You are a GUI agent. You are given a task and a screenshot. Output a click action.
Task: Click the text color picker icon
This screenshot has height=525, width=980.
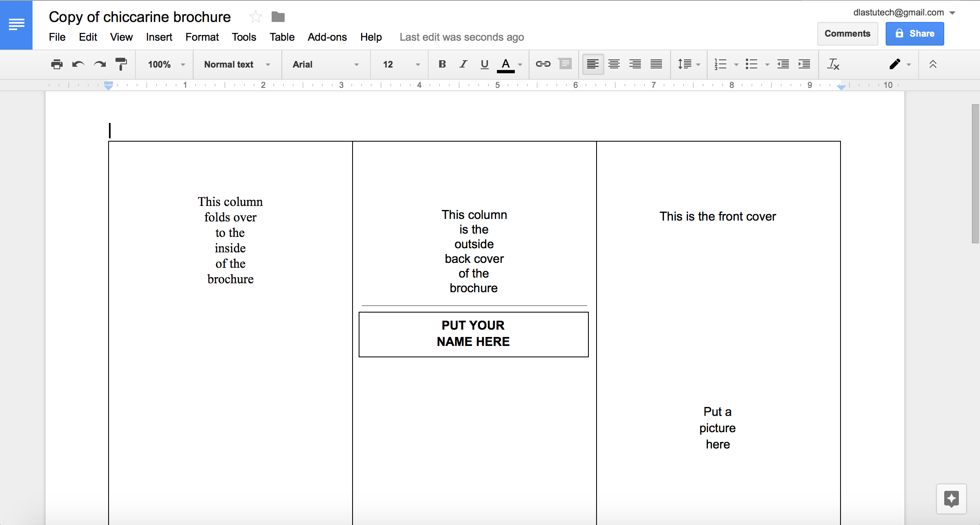coord(505,64)
